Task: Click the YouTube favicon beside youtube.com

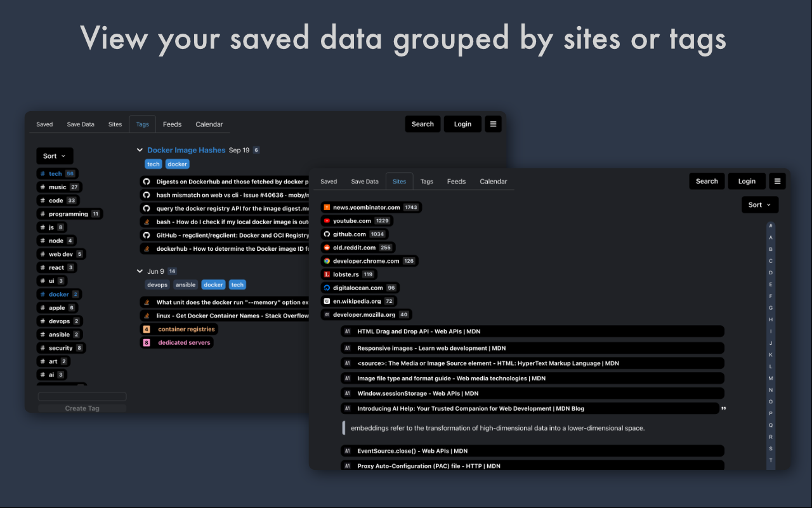Action: [327, 220]
